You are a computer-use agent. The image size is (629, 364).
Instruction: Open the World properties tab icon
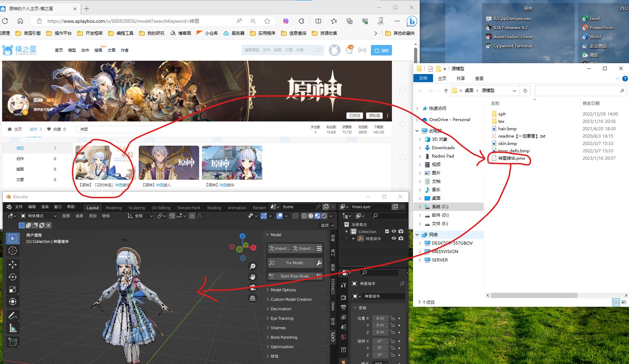pos(343,337)
